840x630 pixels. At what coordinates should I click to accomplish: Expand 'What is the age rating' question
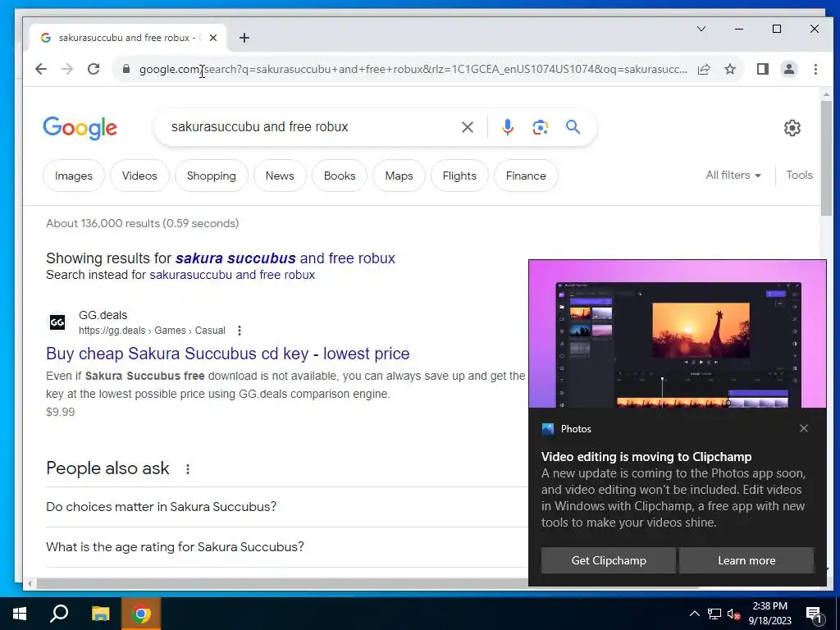tap(287, 547)
